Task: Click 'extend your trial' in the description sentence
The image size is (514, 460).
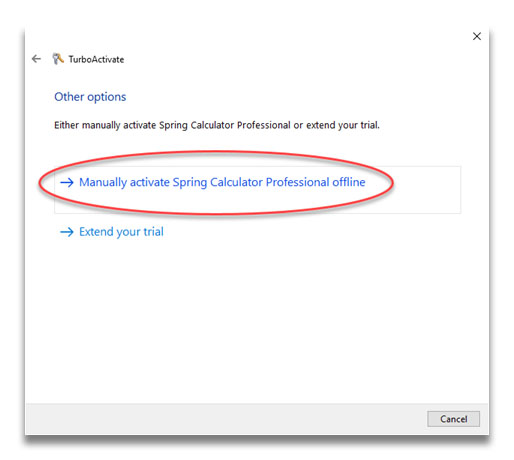Action: (343, 125)
